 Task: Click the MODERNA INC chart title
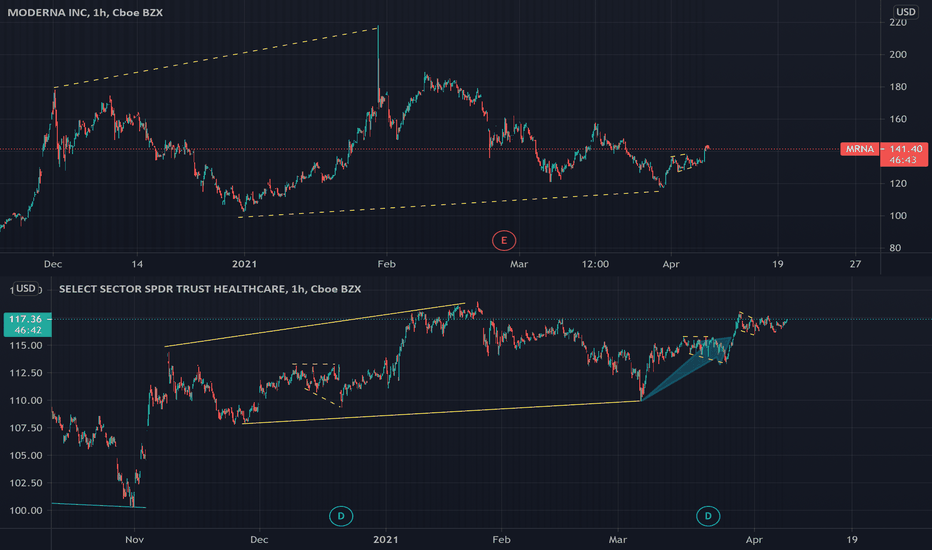tap(85, 12)
